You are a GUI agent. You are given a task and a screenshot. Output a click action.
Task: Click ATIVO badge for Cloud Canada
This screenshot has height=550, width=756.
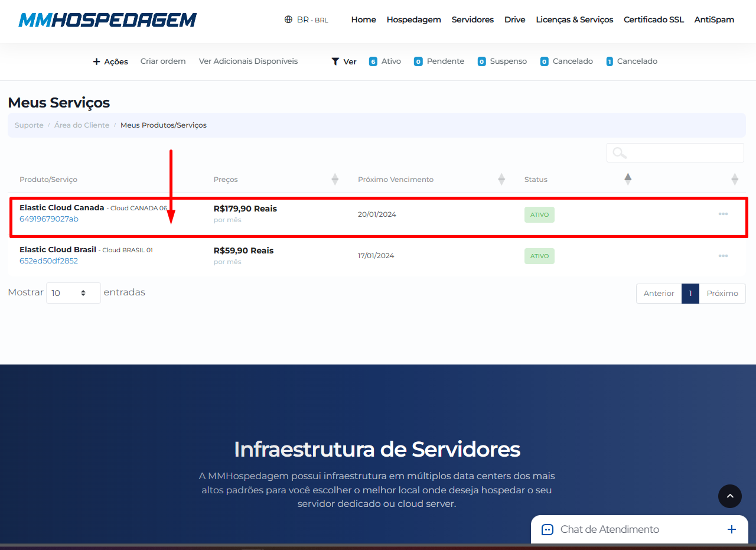tap(539, 214)
